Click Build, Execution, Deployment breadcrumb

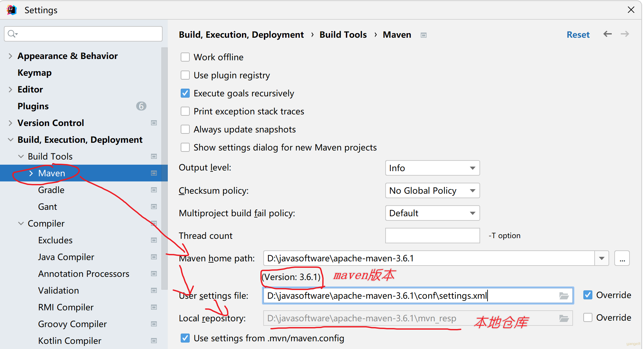point(241,34)
